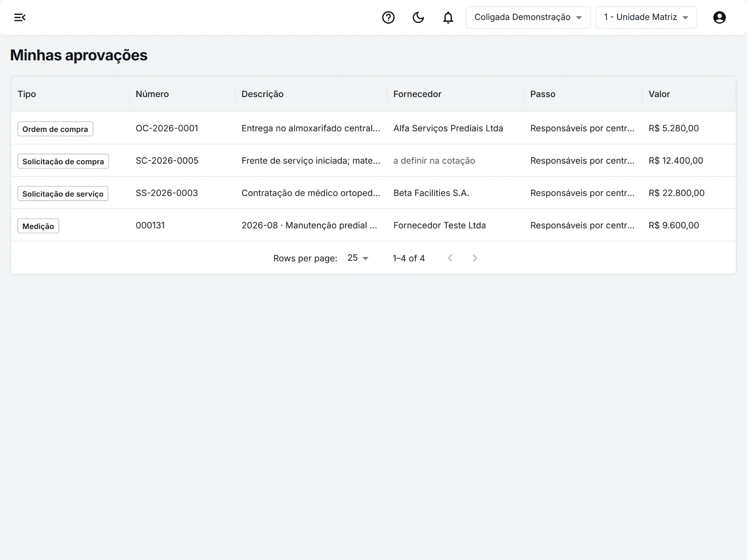
Task: Select the Medição type chip
Action: pos(38,226)
